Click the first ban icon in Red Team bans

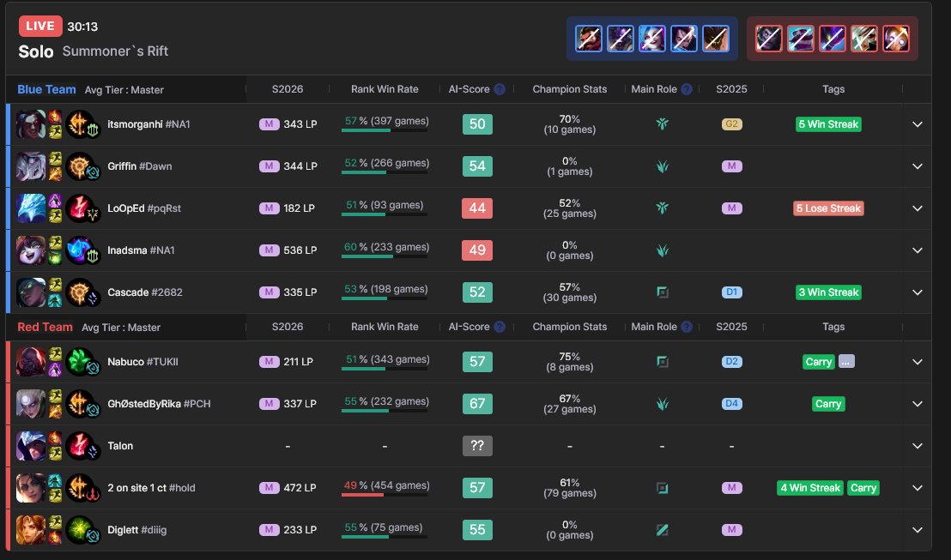click(767, 38)
